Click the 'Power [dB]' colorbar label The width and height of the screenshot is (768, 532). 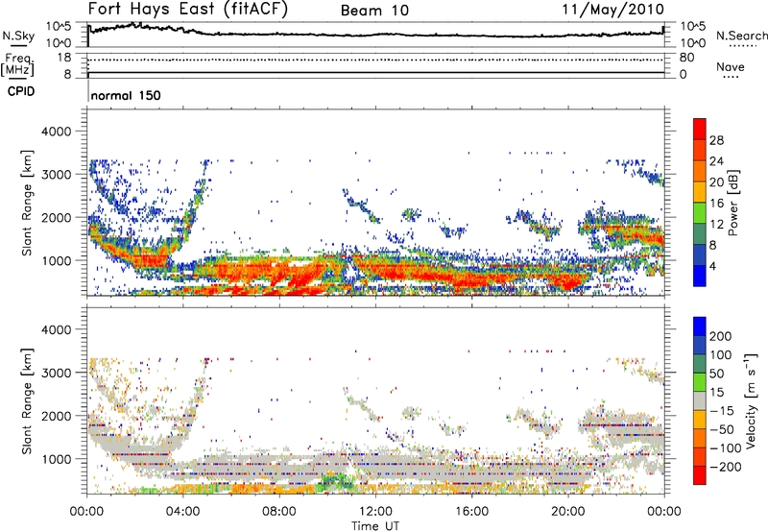click(x=732, y=203)
